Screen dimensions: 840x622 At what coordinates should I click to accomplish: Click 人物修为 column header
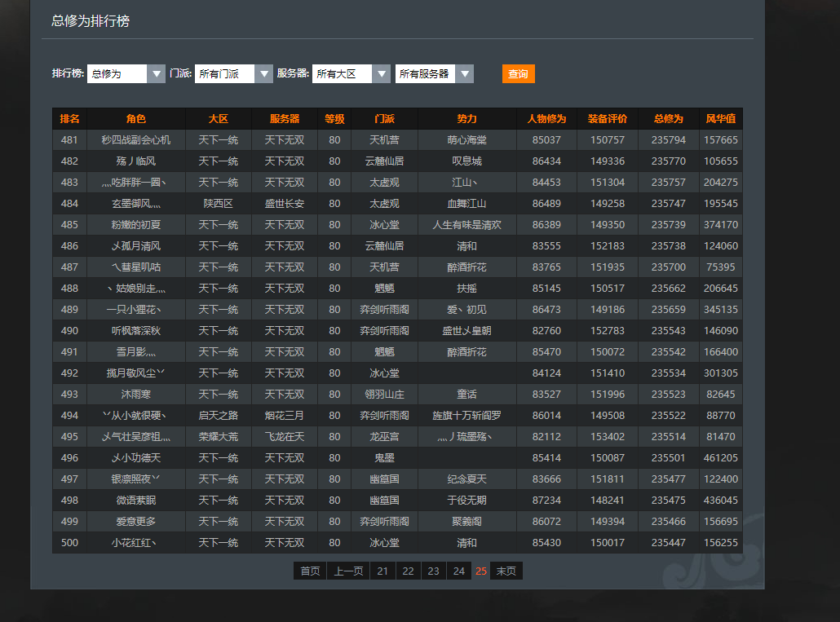point(546,119)
